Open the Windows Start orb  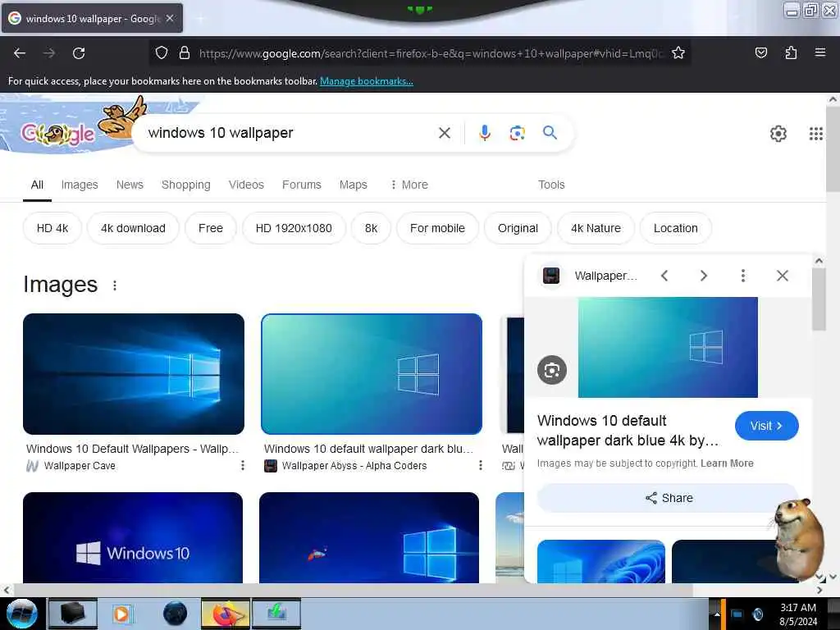[x=21, y=614]
